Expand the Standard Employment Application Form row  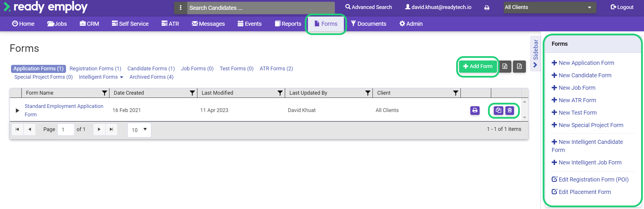(17, 111)
